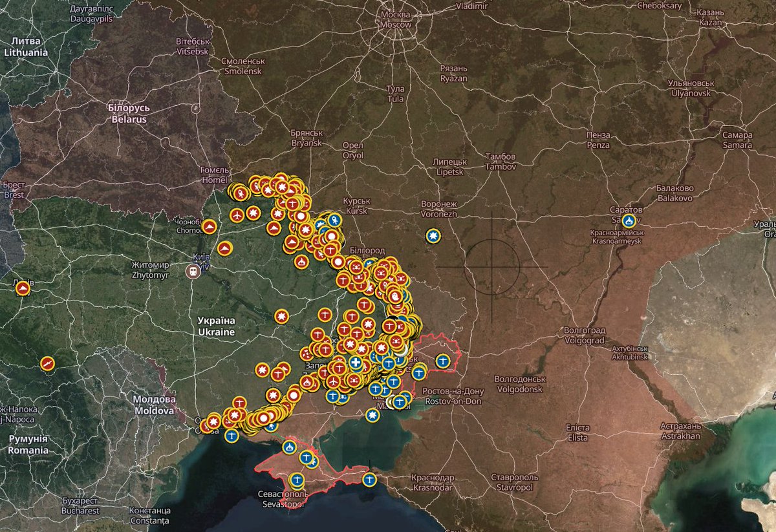Image resolution: width=776 pixels, height=532 pixels.
Task: Click the blue drone marker off the Odesa coast
Action: click(x=231, y=436)
